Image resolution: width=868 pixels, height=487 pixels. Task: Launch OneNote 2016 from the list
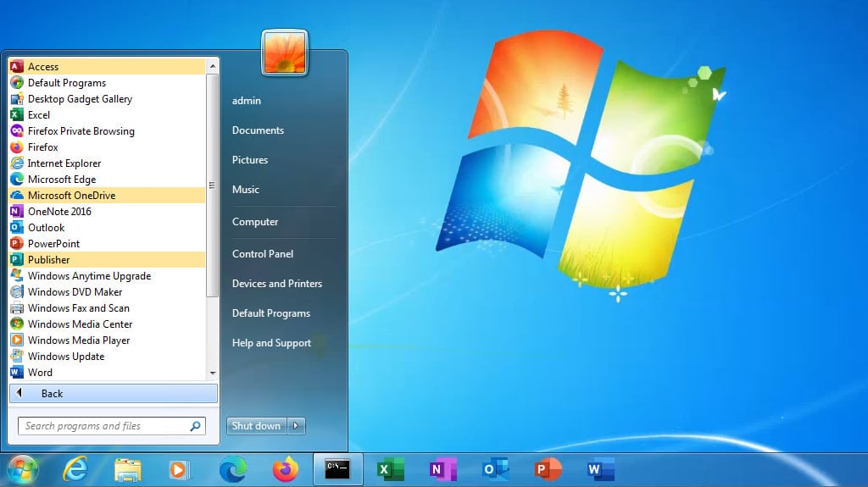[x=108, y=211]
